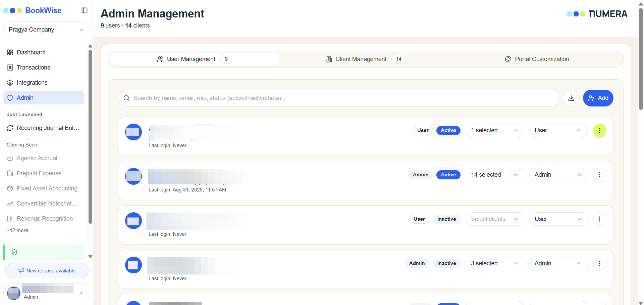The height and width of the screenshot is (305, 644).
Task: Click the Revenue Recognition item
Action: [44, 219]
